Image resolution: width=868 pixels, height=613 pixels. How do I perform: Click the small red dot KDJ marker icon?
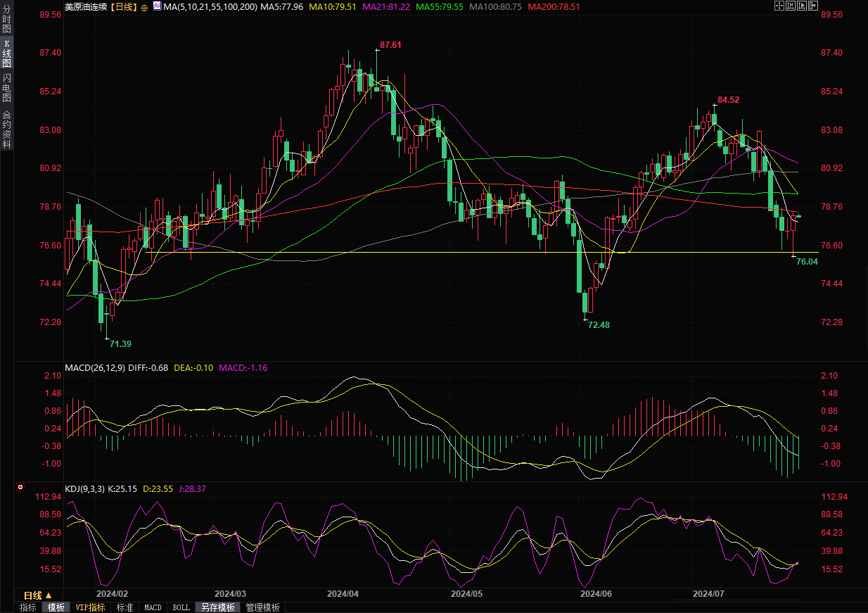[x=20, y=487]
